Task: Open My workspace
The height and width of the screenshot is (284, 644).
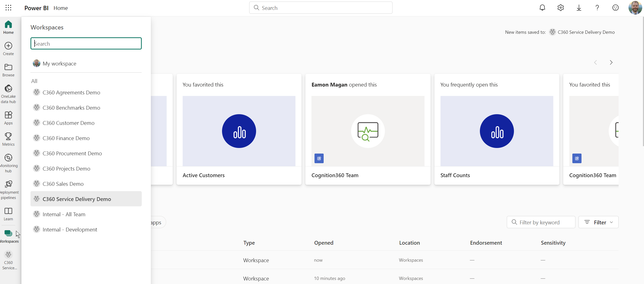Action: pos(59,63)
